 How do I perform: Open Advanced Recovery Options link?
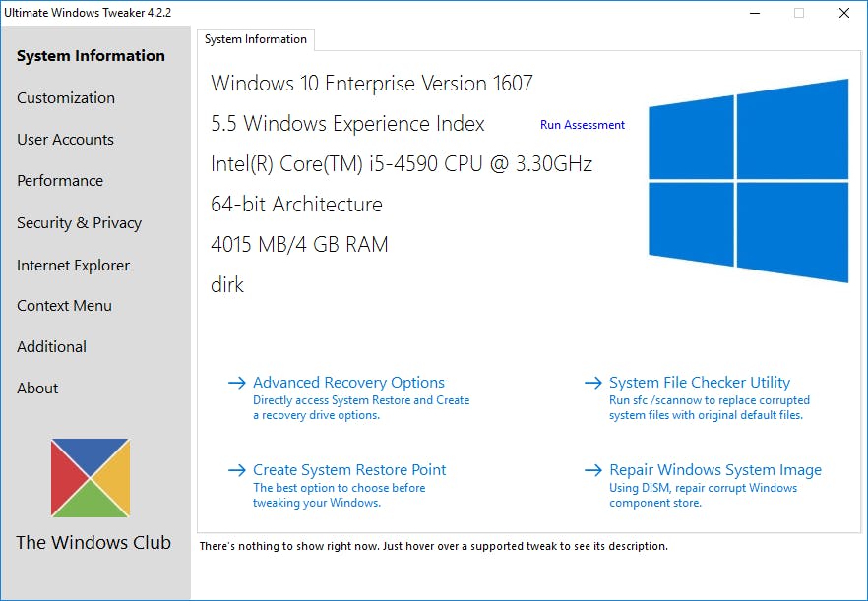pyautogui.click(x=348, y=383)
